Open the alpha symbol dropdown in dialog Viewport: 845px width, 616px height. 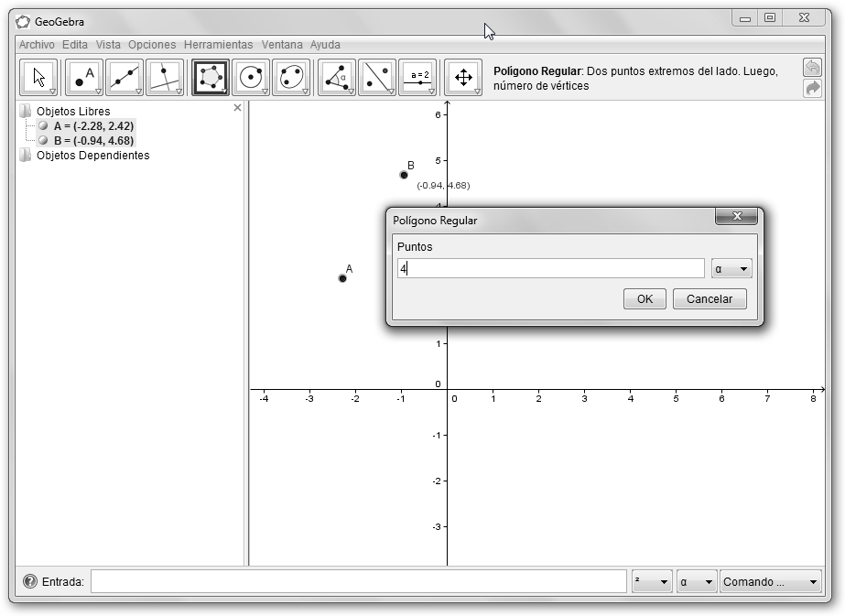point(731,269)
